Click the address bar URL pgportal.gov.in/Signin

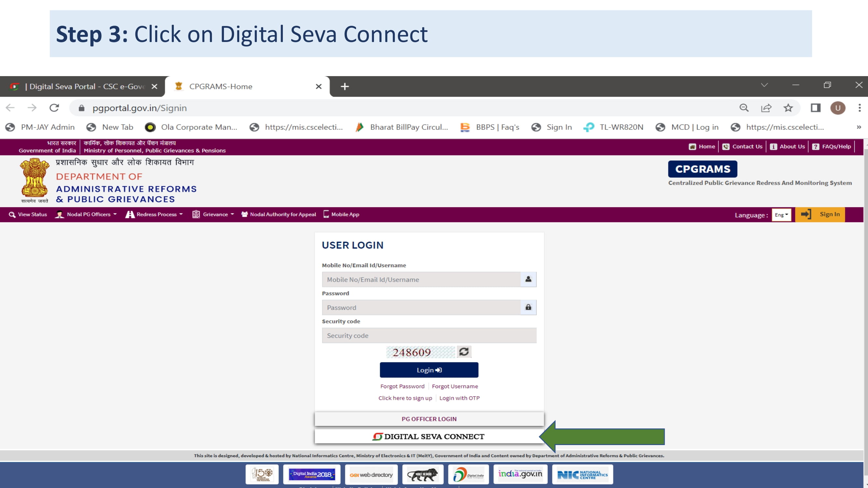point(140,108)
